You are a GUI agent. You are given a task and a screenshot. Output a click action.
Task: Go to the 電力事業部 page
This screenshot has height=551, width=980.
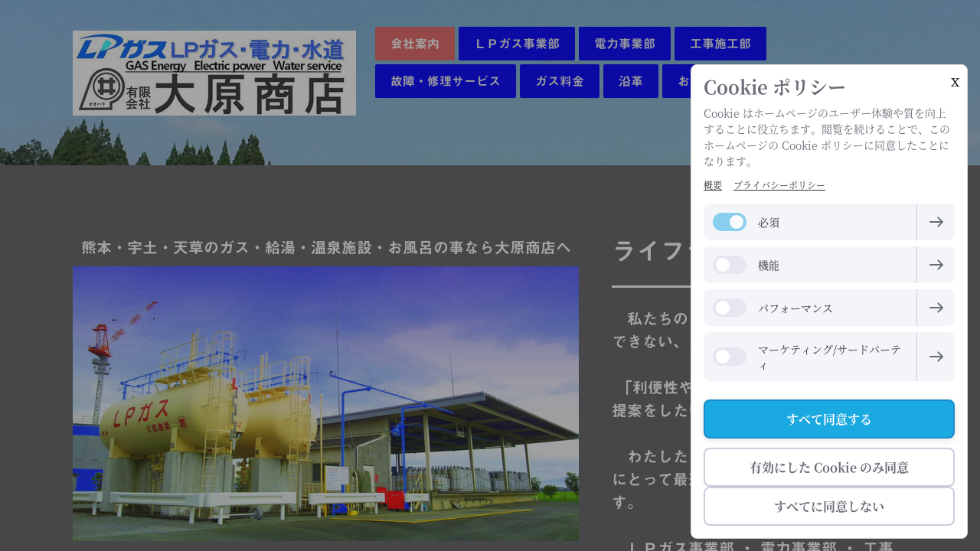625,44
